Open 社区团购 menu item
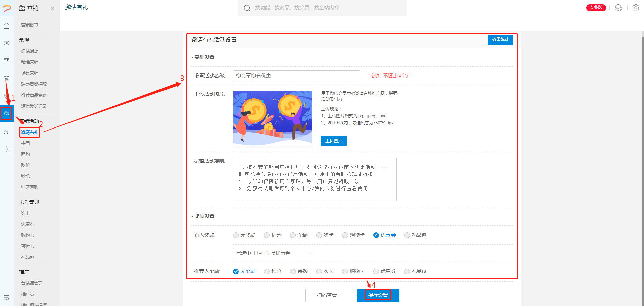Viewport: 644px width, 306px height. (x=30, y=187)
